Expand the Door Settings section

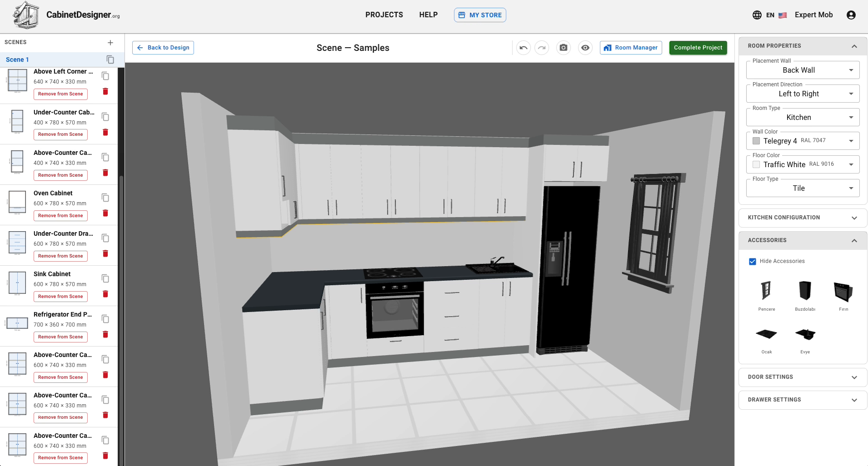tap(803, 377)
